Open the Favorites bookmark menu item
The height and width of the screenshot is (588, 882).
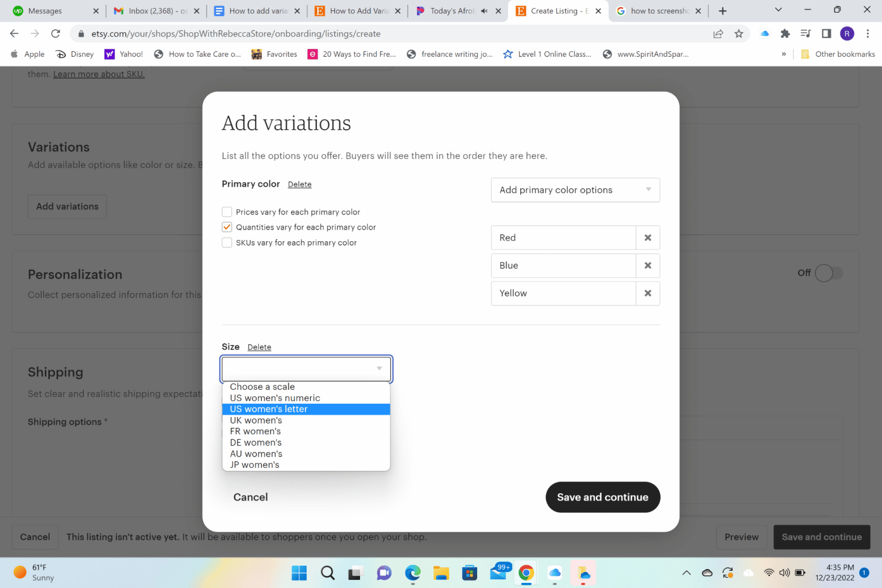[x=281, y=54]
